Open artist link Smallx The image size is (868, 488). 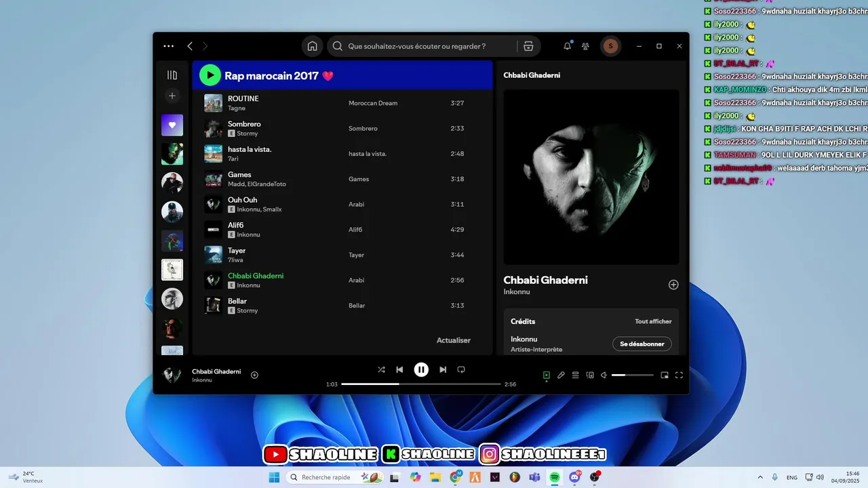[x=273, y=209]
